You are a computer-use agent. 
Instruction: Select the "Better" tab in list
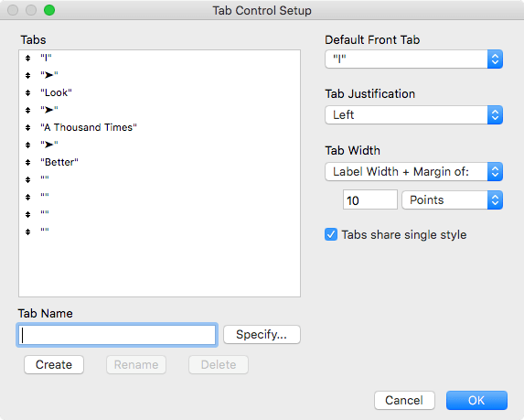click(x=59, y=162)
